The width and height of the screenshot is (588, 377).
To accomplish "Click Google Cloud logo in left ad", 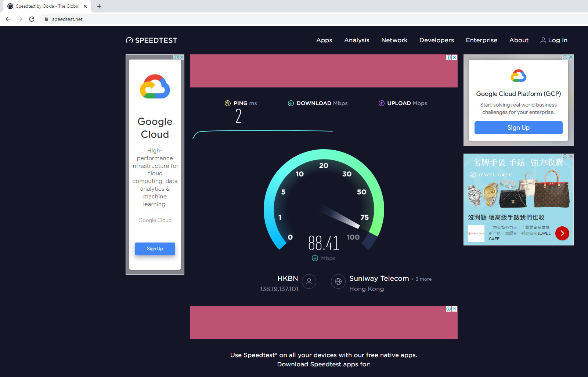I will (x=155, y=87).
